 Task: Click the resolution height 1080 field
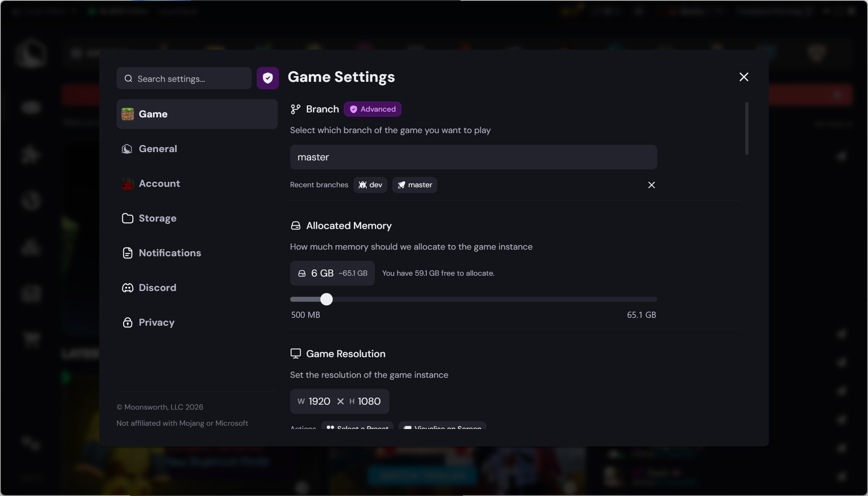point(369,401)
